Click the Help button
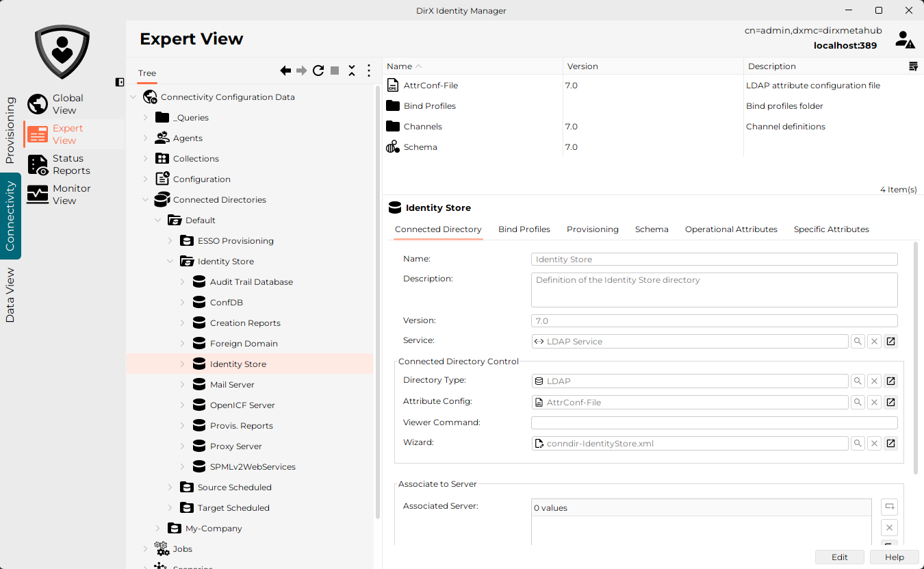 [x=895, y=557]
